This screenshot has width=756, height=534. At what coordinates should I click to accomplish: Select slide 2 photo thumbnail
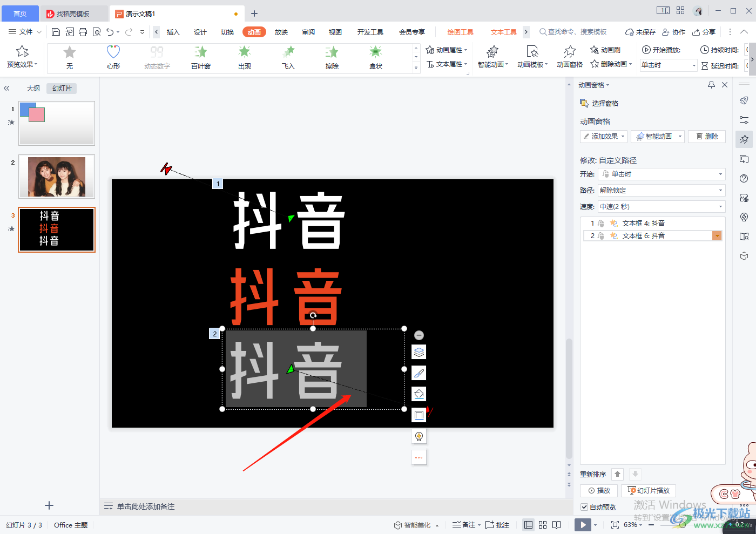(57, 177)
